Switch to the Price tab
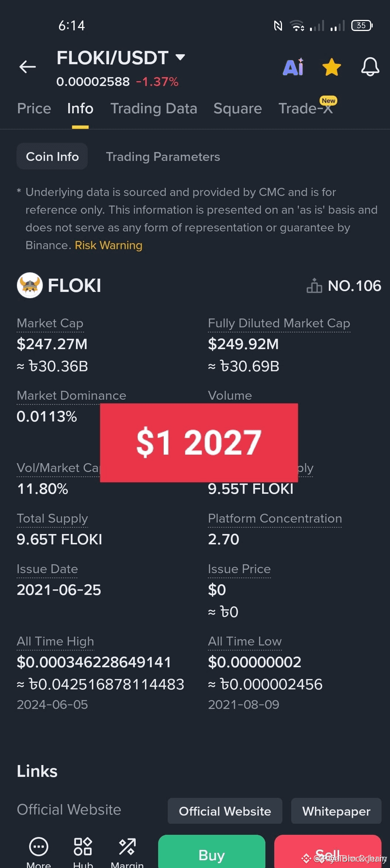390x868 pixels. pyautogui.click(x=34, y=108)
